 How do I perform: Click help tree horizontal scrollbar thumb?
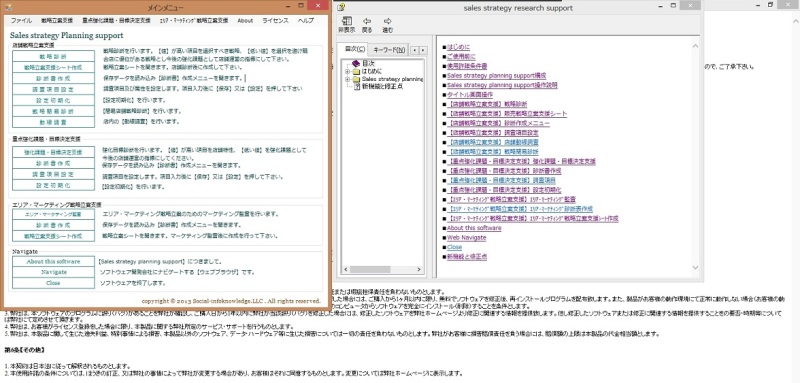click(370, 269)
